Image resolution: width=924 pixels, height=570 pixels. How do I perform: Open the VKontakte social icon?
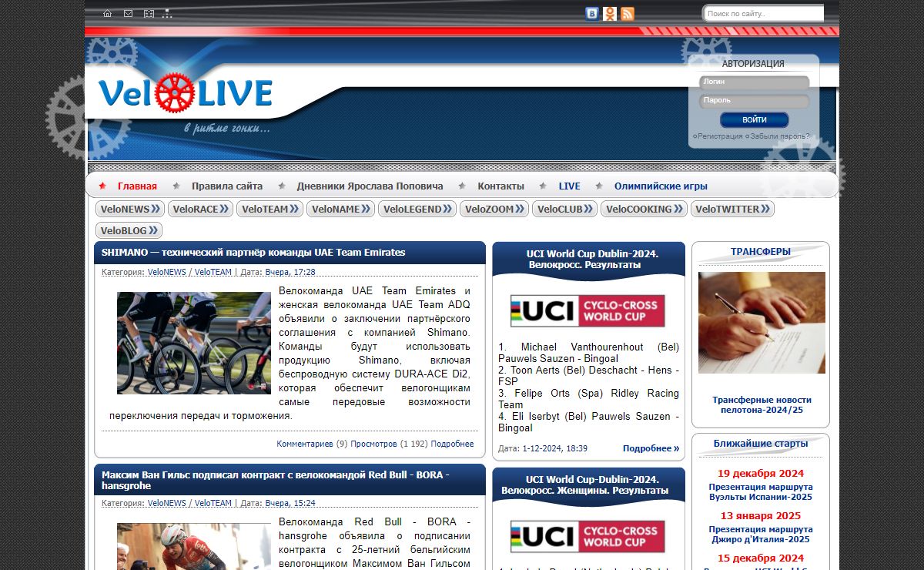tap(592, 13)
